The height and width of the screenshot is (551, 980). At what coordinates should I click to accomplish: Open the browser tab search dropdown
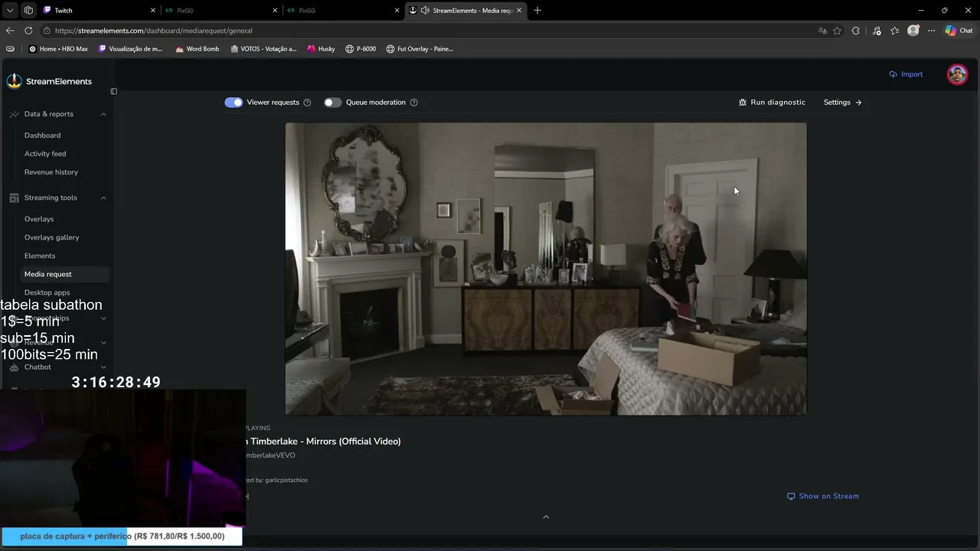pyautogui.click(x=10, y=11)
